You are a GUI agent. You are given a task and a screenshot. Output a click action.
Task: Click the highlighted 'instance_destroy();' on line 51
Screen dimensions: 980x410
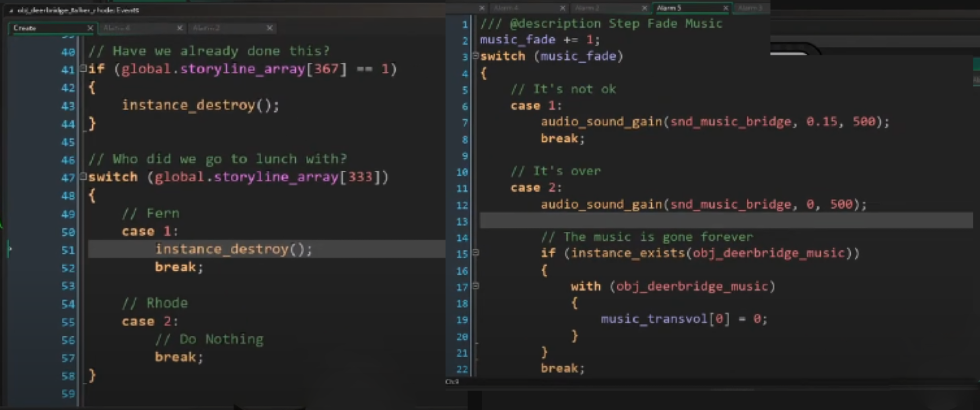(x=233, y=249)
